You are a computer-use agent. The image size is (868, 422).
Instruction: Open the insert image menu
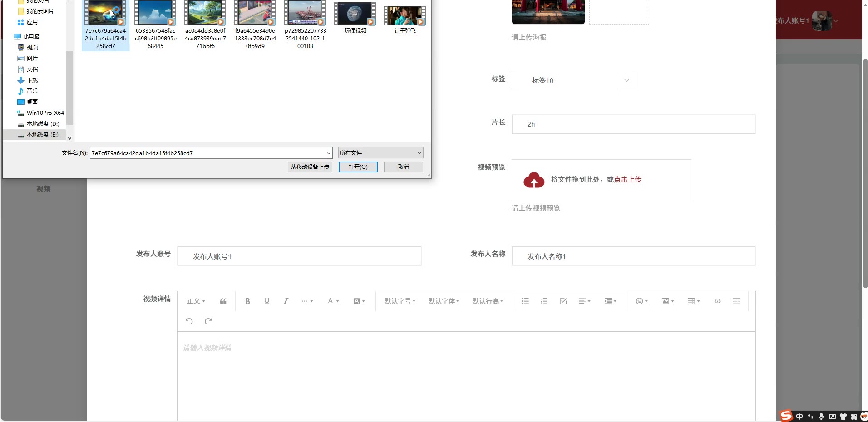point(668,301)
